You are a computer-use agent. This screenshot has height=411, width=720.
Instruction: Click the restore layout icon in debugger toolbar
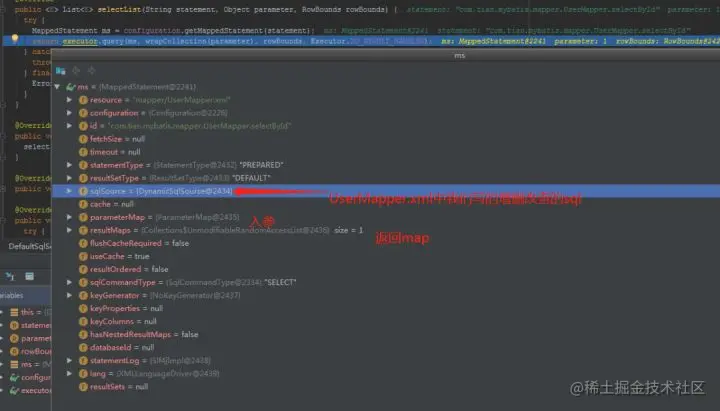10,276
